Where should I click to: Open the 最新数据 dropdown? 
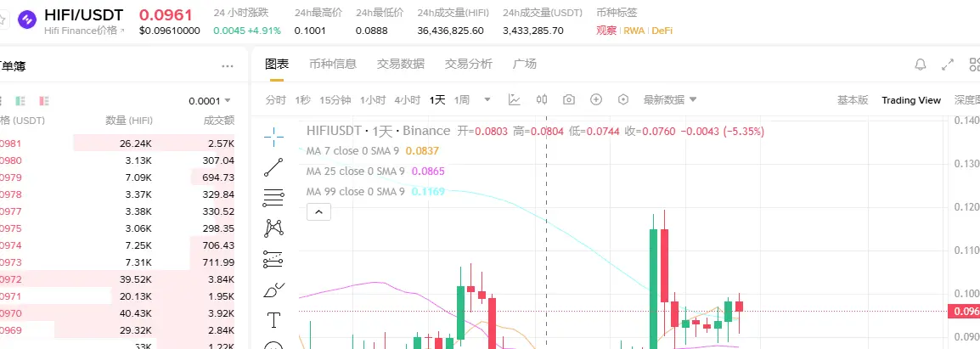click(x=670, y=100)
